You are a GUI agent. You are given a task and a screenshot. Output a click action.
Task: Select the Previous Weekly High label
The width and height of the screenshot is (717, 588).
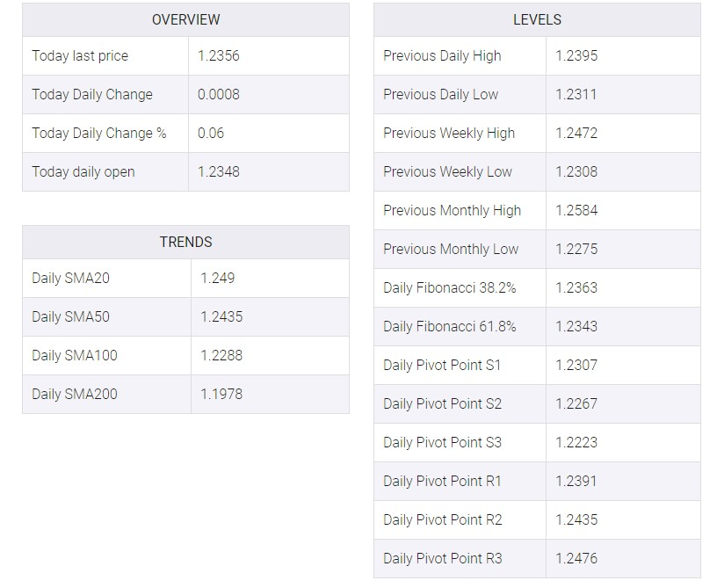pyautogui.click(x=449, y=134)
